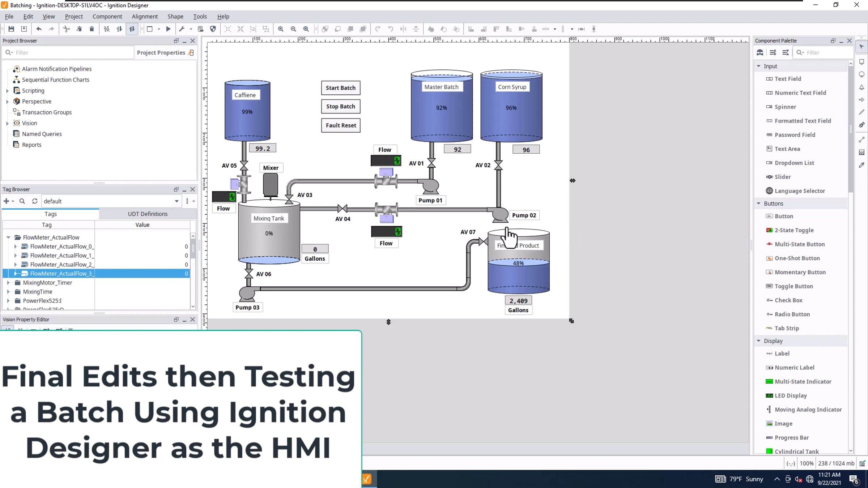
Task: Open the Component menu
Action: pyautogui.click(x=107, y=16)
